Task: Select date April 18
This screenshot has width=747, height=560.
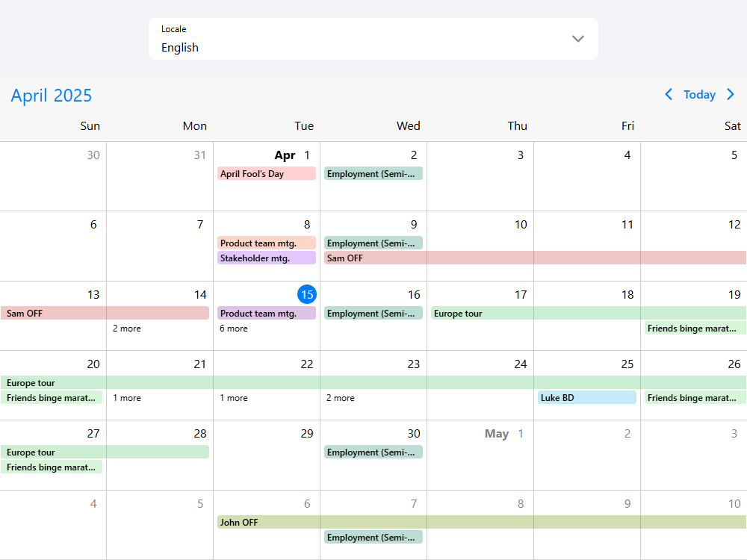Action: 627,295
